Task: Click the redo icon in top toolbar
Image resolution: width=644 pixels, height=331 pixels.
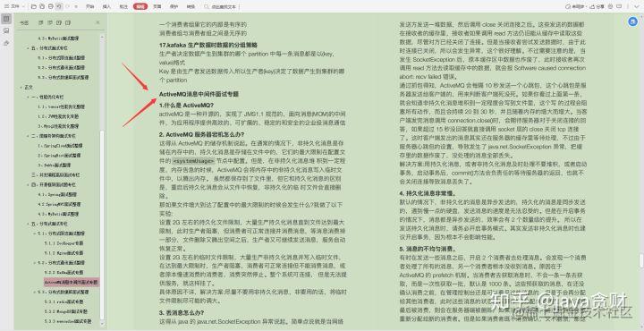Action: (67, 6)
